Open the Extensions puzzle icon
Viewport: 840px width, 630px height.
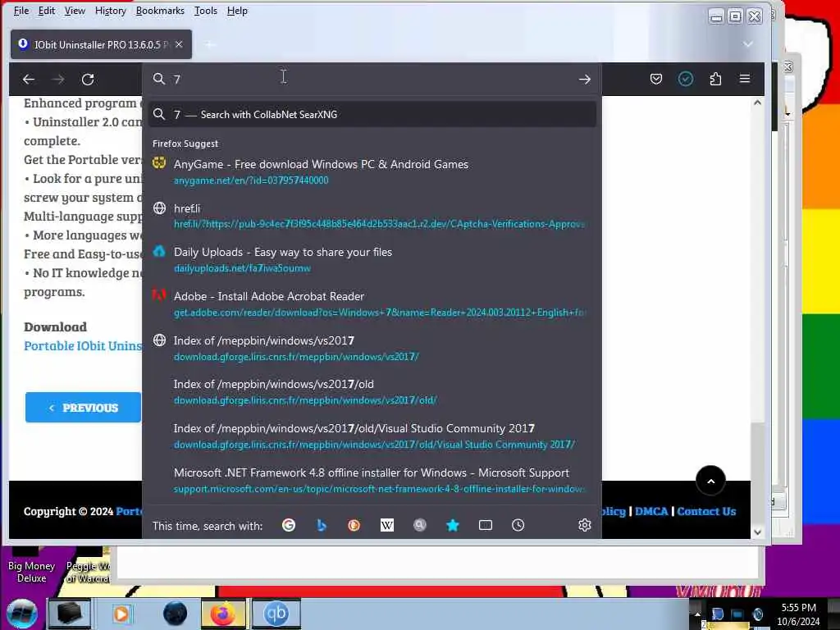(x=715, y=80)
